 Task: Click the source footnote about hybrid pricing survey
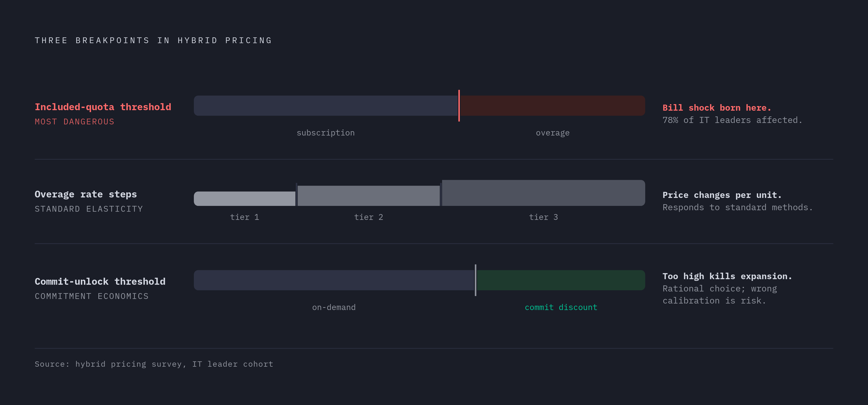154,364
